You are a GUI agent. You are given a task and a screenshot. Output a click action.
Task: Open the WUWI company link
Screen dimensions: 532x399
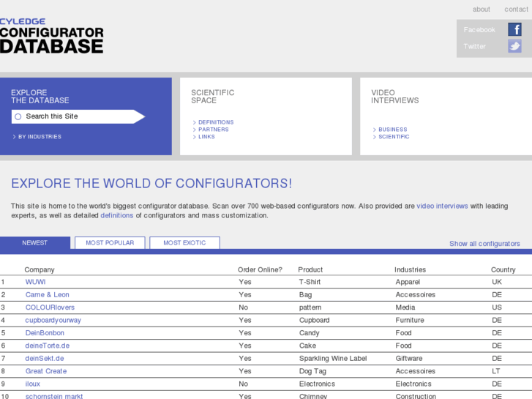click(x=35, y=282)
